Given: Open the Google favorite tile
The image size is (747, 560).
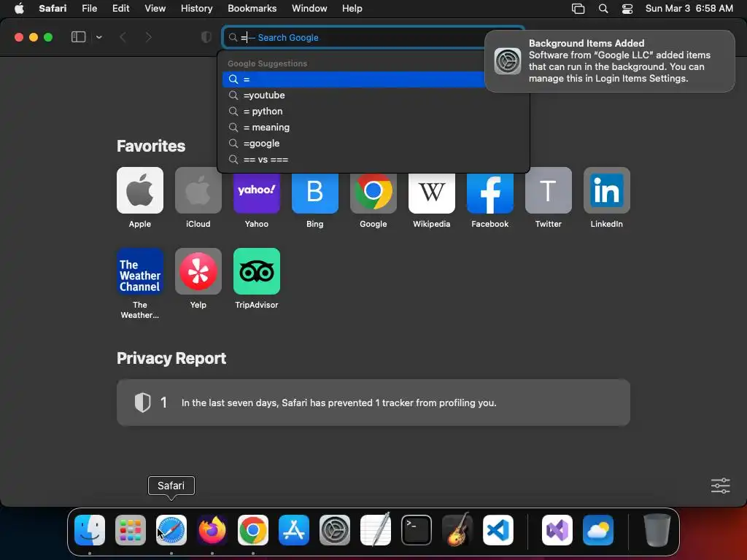Looking at the screenshot, I should 373,193.
